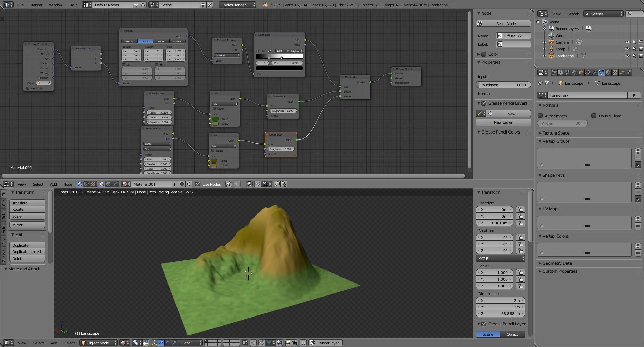This screenshot has height=347, width=644.
Task: Click the New Layer button
Action: [x=503, y=122]
